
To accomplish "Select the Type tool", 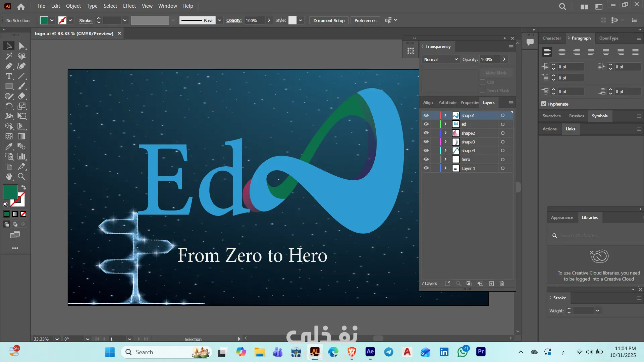I will coord(9,76).
